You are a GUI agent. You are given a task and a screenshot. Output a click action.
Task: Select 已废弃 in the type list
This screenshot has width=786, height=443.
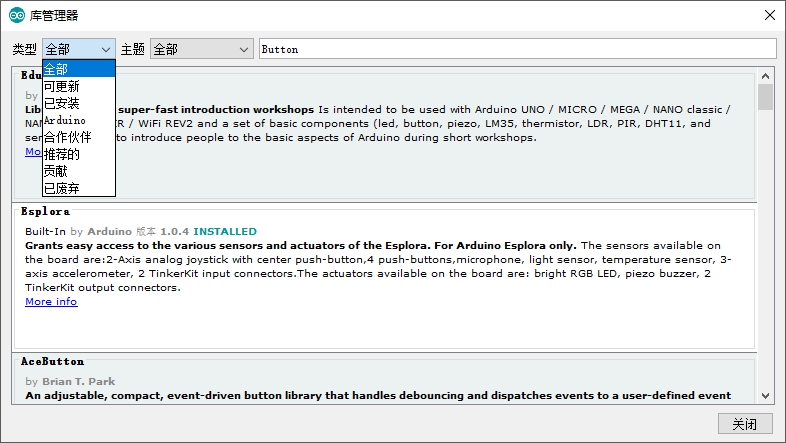79,188
